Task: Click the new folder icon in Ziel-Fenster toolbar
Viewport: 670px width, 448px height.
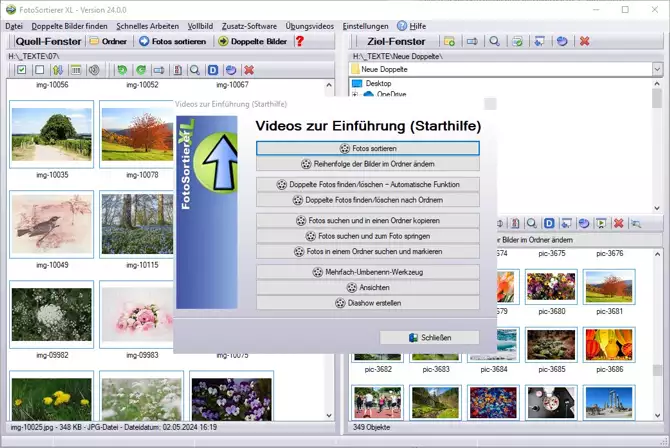Action: click(449, 41)
